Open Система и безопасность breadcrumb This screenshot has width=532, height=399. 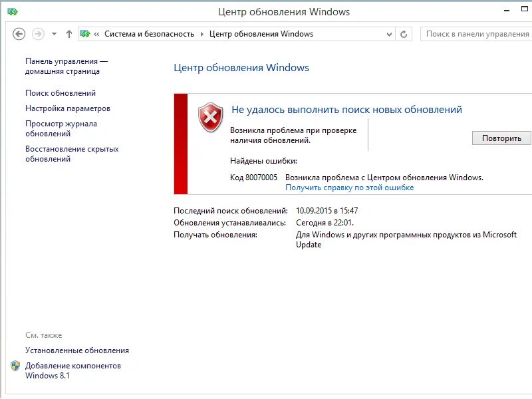pyautogui.click(x=149, y=34)
